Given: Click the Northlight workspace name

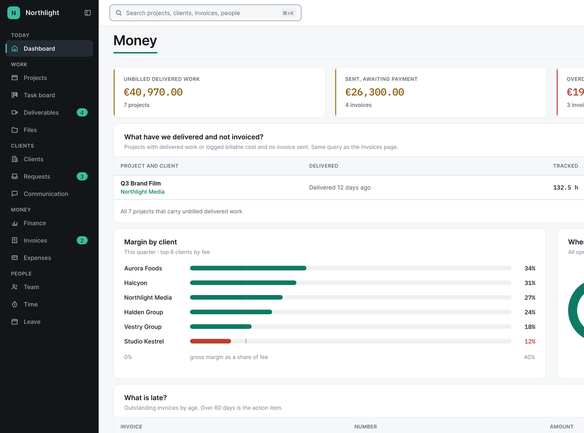Looking at the screenshot, I should tap(42, 13).
